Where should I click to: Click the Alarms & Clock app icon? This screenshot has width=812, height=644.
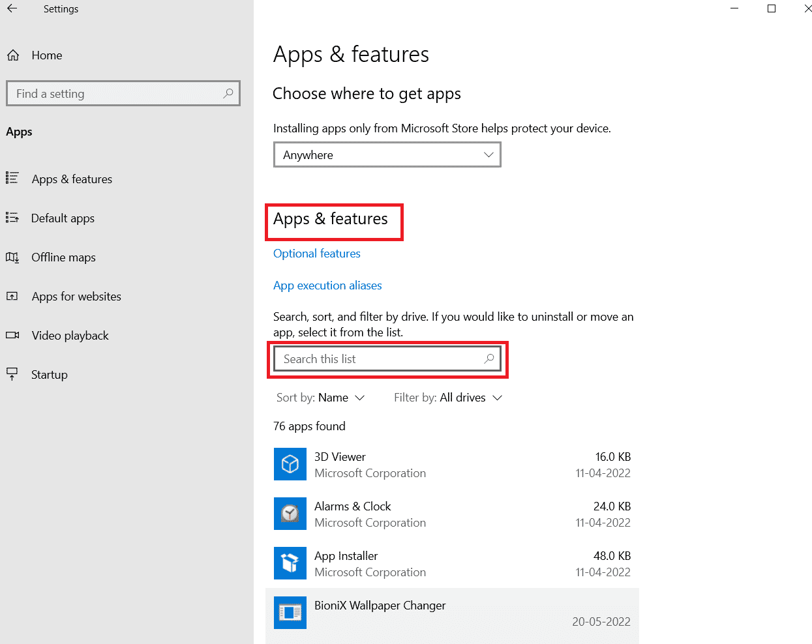point(290,514)
